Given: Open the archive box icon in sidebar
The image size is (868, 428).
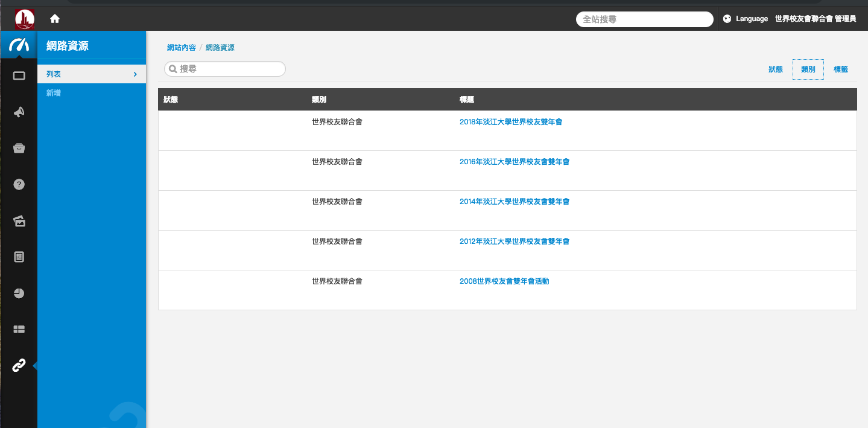Looking at the screenshot, I should click(19, 149).
